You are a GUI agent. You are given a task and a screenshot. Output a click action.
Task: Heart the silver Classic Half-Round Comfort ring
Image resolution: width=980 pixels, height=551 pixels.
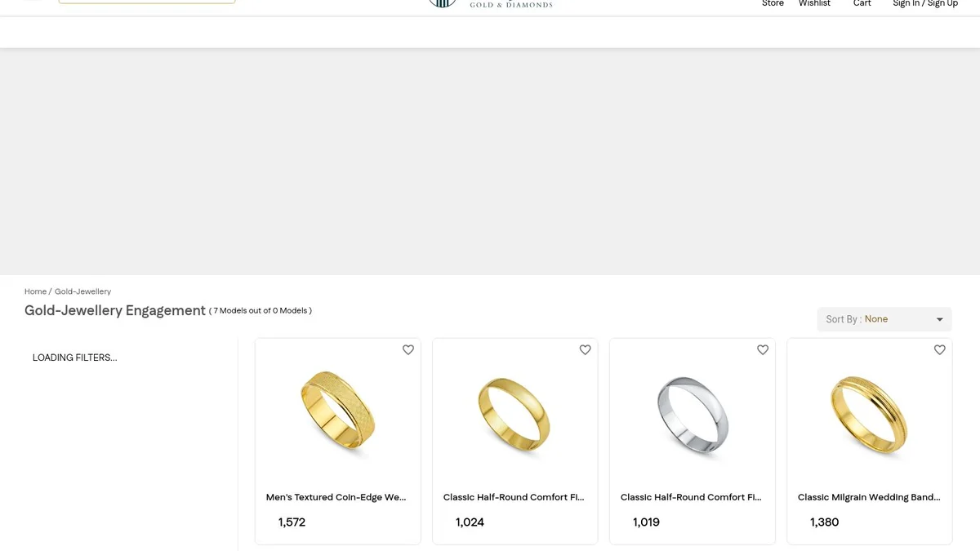click(763, 350)
